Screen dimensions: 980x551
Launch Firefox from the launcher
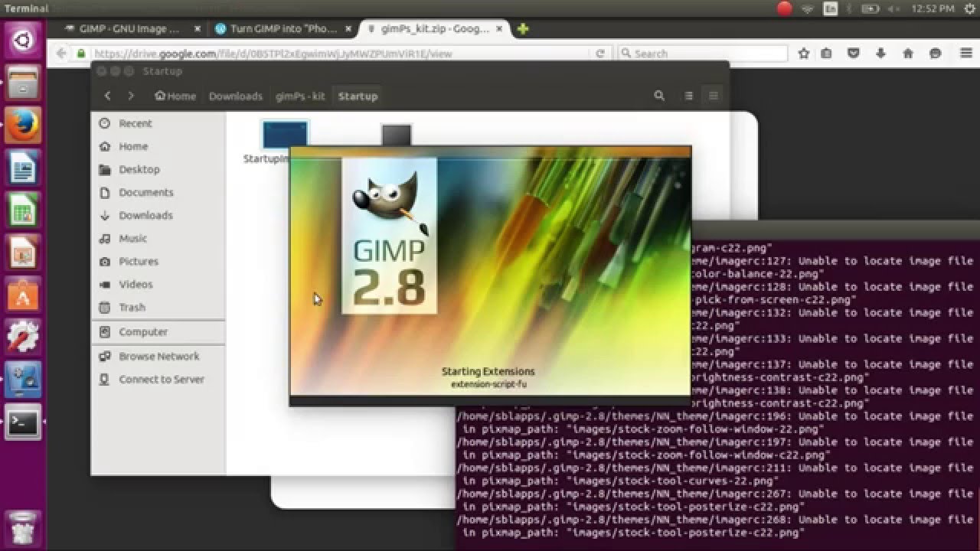[23, 125]
